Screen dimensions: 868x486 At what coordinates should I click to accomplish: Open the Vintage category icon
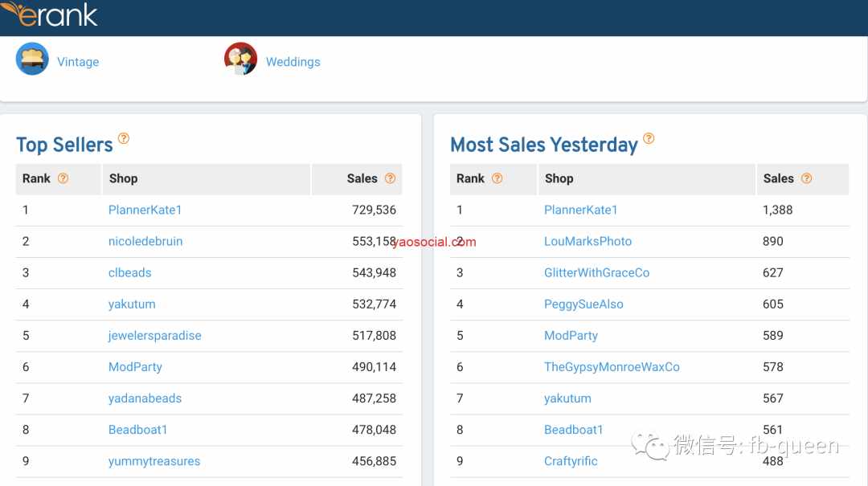click(32, 59)
